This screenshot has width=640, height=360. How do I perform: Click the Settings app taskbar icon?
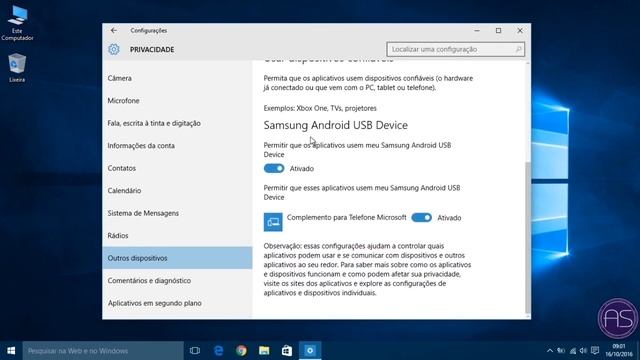click(x=310, y=351)
